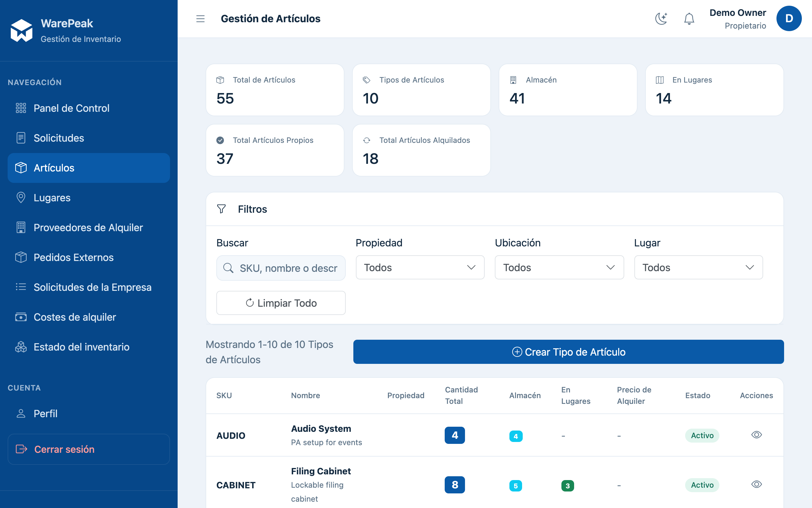Click the Precio de Alquiler column header

click(634, 396)
